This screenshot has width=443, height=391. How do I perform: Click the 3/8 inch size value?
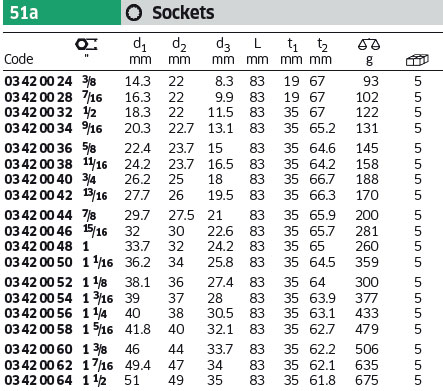[89, 81]
